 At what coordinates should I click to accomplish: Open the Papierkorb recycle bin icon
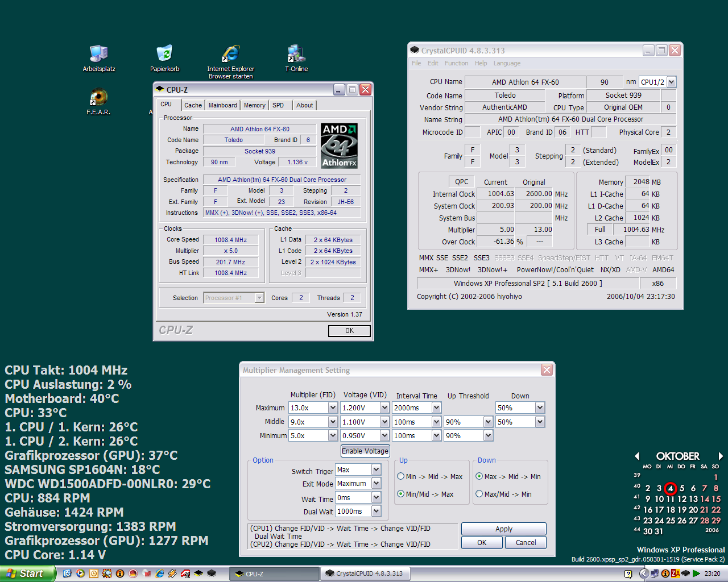coord(165,58)
